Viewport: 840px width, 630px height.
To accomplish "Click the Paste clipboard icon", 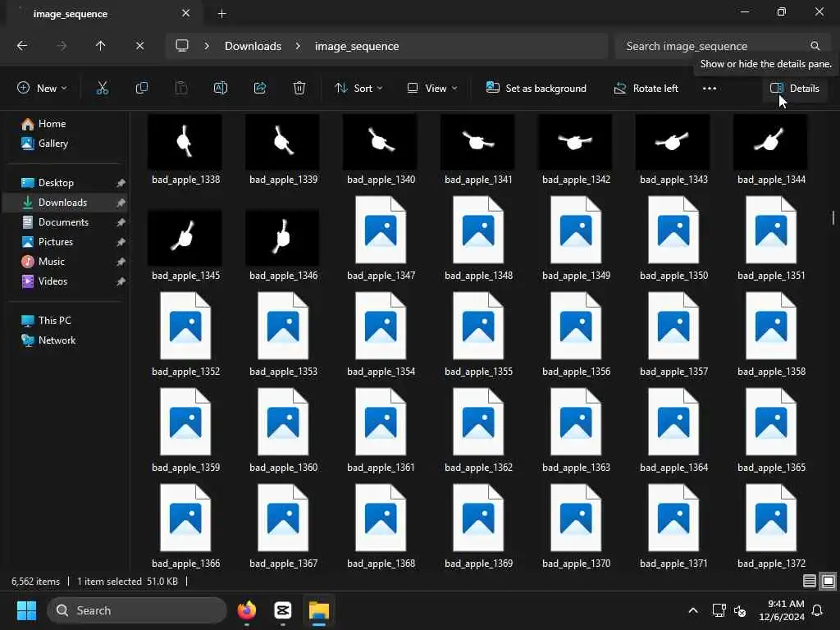I will coord(181,89).
